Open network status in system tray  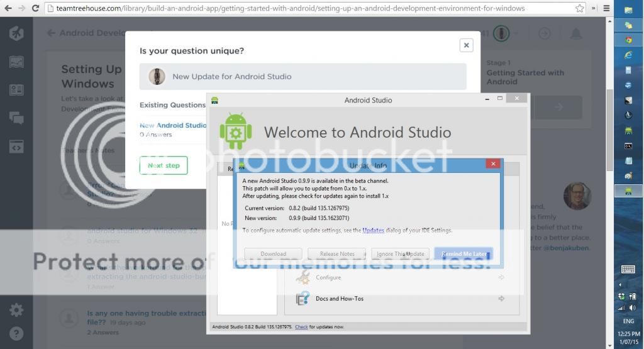(621, 307)
